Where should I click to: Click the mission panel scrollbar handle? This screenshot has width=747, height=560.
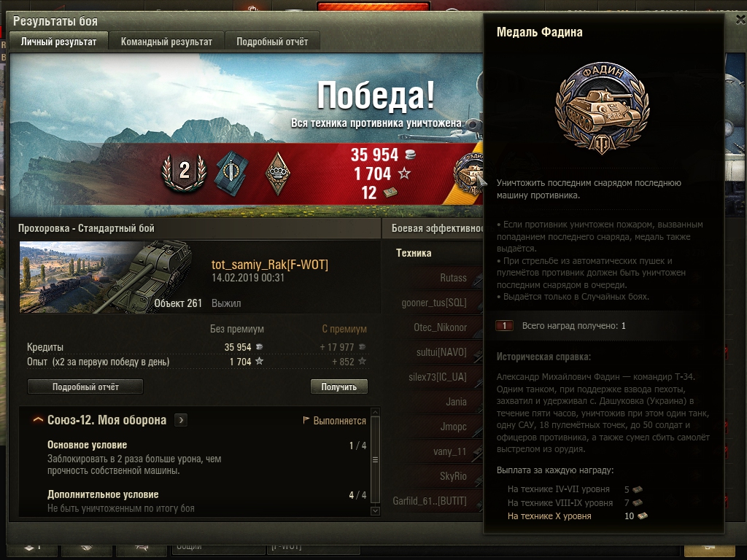pyautogui.click(x=375, y=459)
